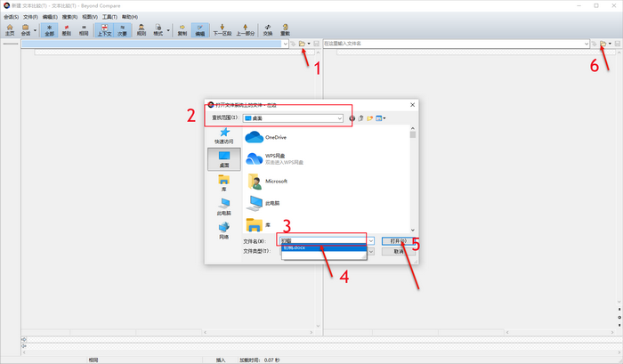The height and width of the screenshot is (364, 623).
Task: Click the dialog's create new folder icon
Action: [370, 118]
